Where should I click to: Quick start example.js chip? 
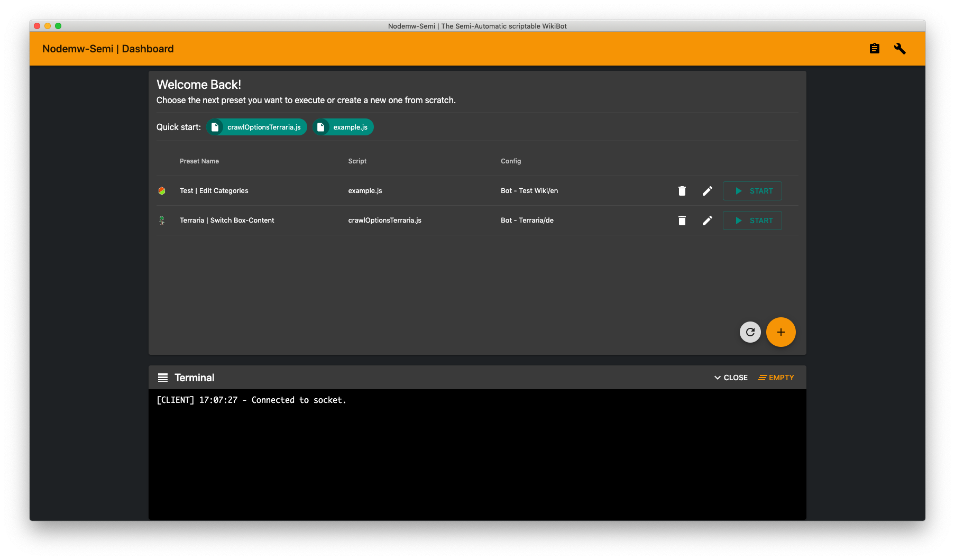click(x=343, y=127)
